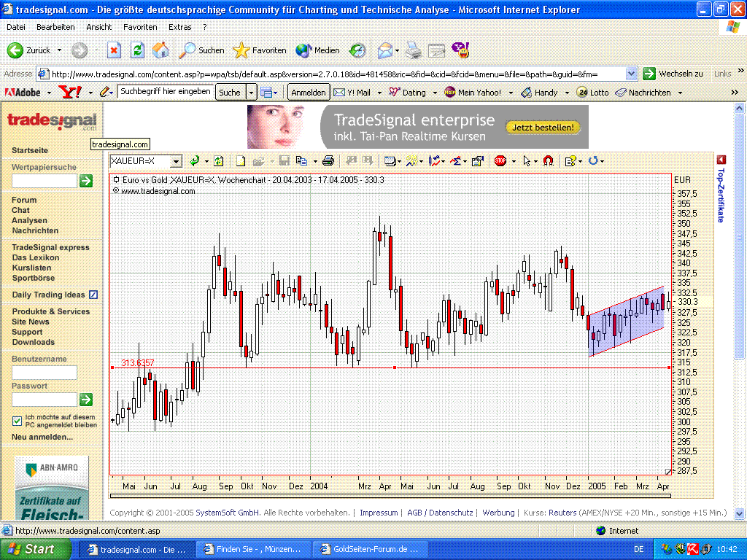This screenshot has height=560, width=747.
Task: Click the IE Stop (red X) icon
Action: (x=114, y=50)
